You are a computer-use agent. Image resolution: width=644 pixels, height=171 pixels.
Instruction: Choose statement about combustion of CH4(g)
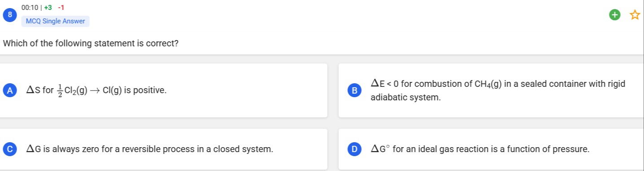tap(498, 90)
